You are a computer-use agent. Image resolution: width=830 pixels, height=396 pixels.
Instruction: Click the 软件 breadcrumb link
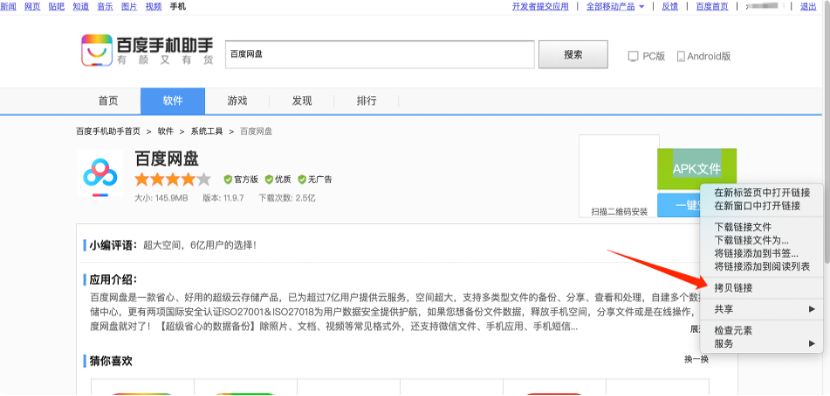click(x=165, y=131)
